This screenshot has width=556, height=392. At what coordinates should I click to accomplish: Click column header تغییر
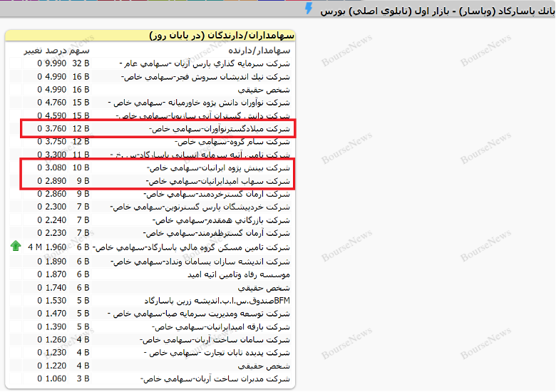33,51
